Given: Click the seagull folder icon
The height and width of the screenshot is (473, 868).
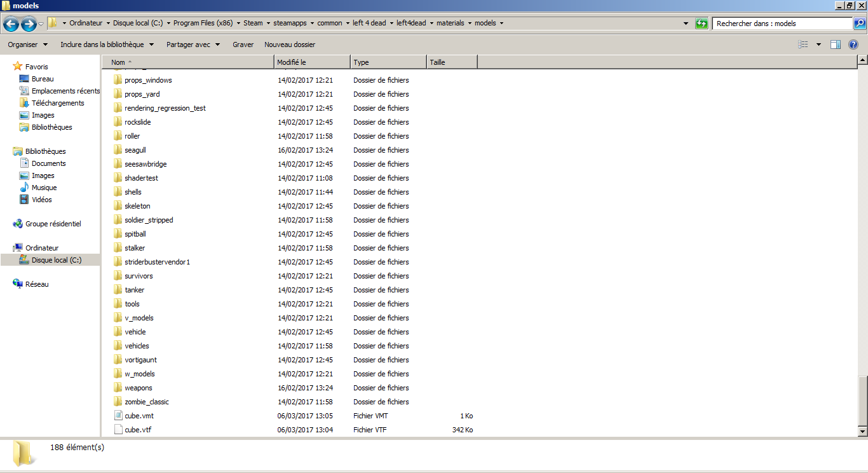Looking at the screenshot, I should [118, 150].
